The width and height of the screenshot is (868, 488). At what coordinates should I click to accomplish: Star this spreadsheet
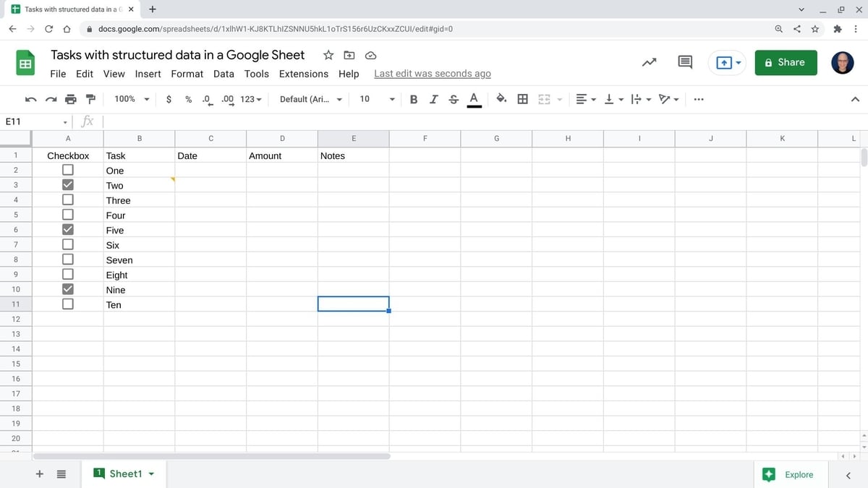pyautogui.click(x=328, y=55)
